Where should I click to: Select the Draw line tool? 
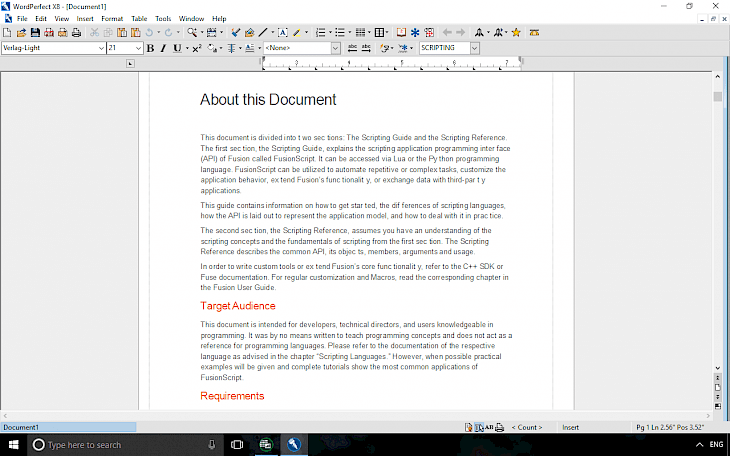coord(263,33)
